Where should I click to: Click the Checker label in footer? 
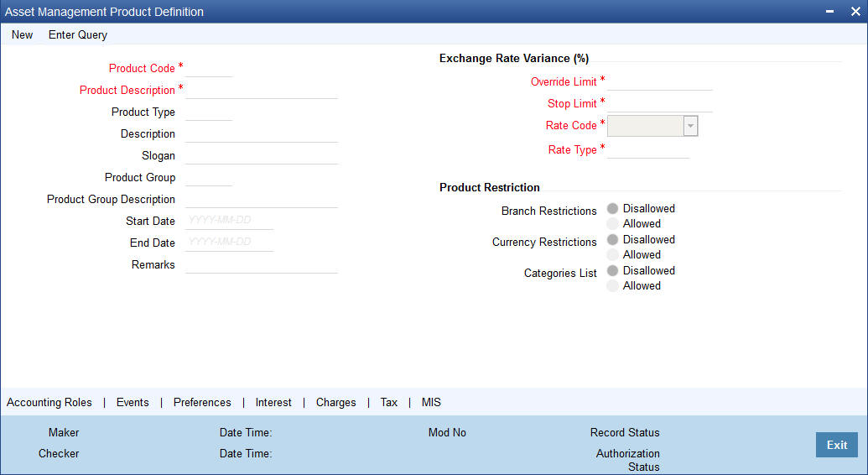point(59,453)
